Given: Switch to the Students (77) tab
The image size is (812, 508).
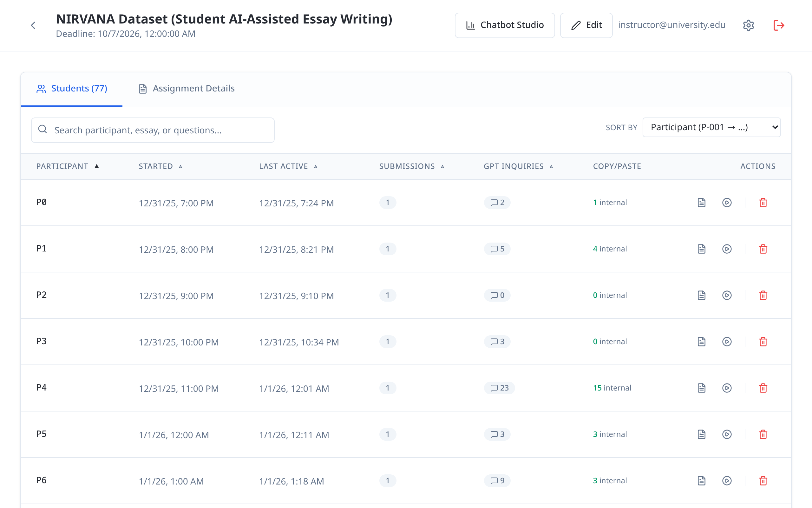Looking at the screenshot, I should click(x=72, y=89).
